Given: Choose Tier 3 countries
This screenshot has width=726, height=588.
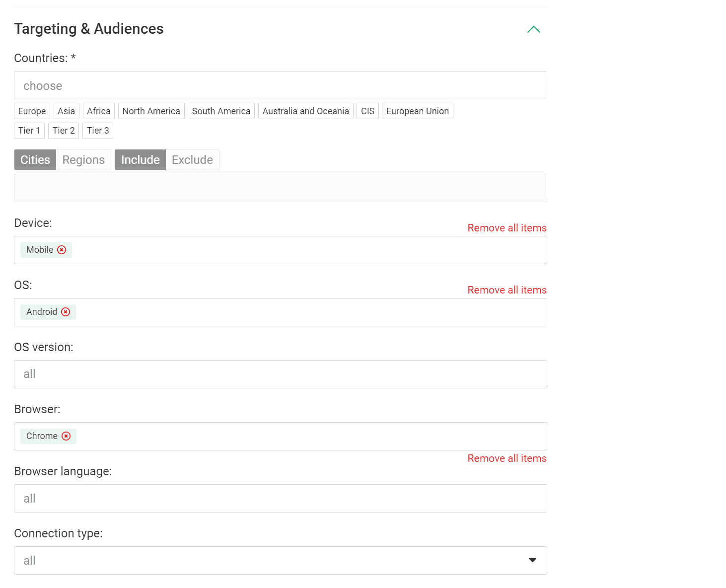Looking at the screenshot, I should click(98, 131).
